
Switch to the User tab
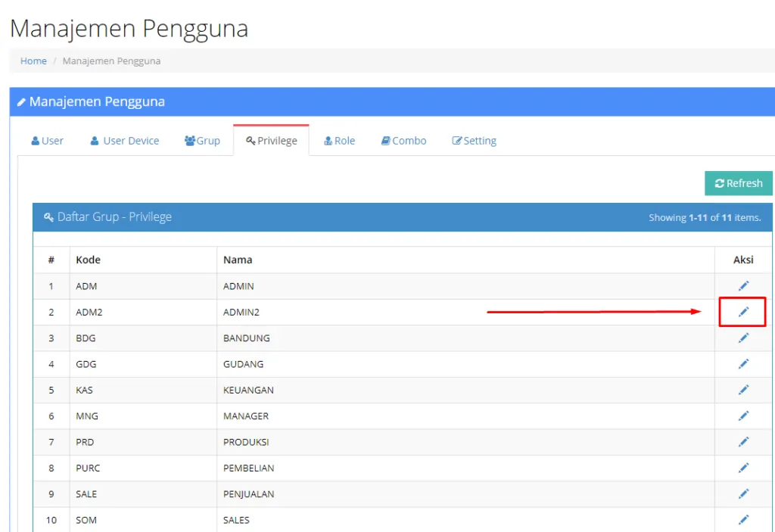[x=48, y=141]
